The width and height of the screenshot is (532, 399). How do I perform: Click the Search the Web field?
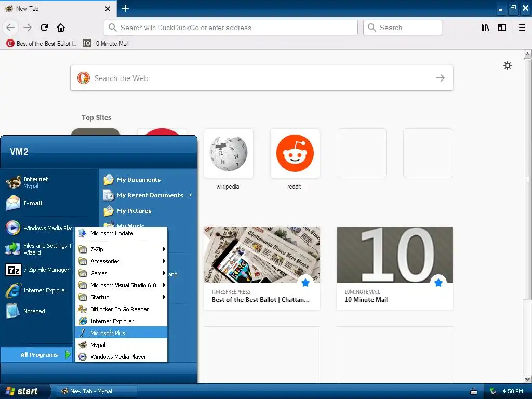click(262, 78)
